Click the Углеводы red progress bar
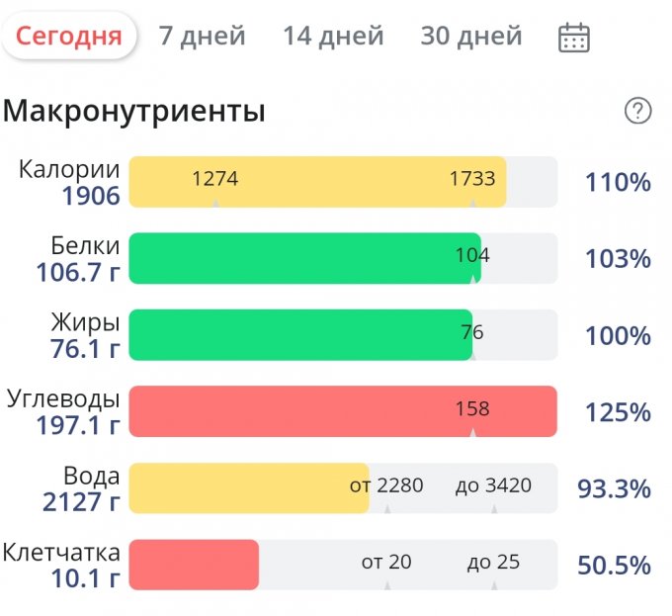Image resolution: width=672 pixels, height=616 pixels. [x=342, y=411]
